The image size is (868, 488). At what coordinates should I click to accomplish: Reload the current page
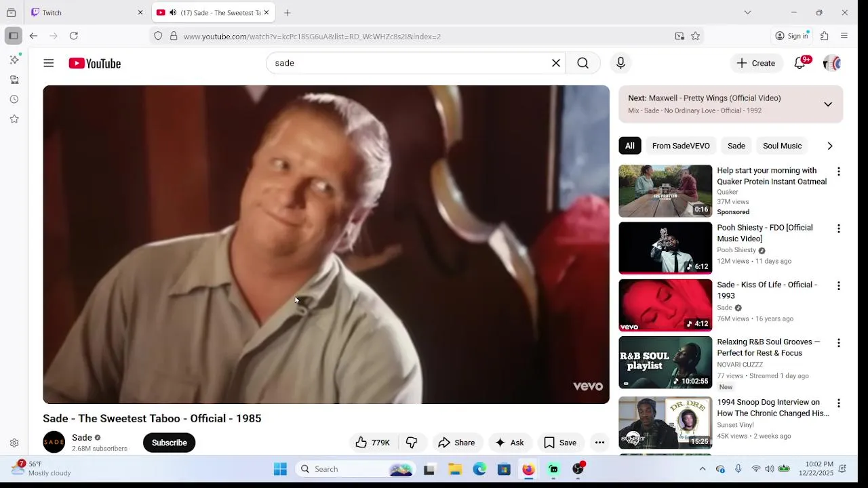pyautogui.click(x=74, y=36)
